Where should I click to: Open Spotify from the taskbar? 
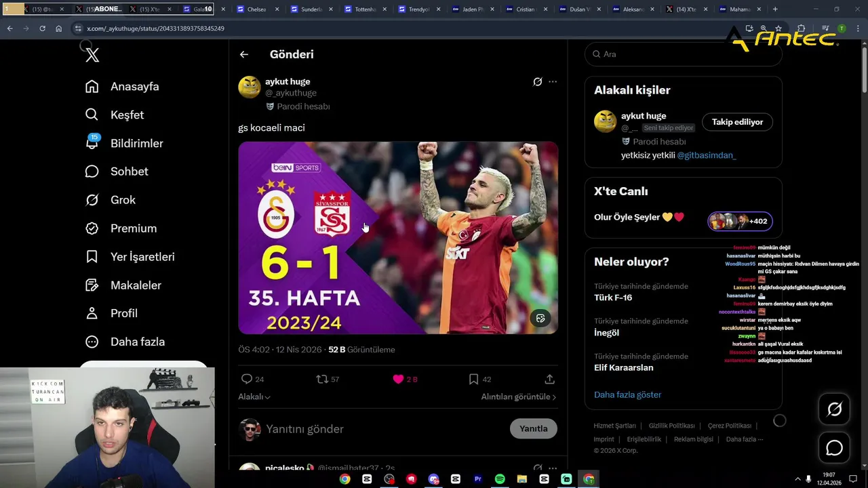[x=500, y=479]
